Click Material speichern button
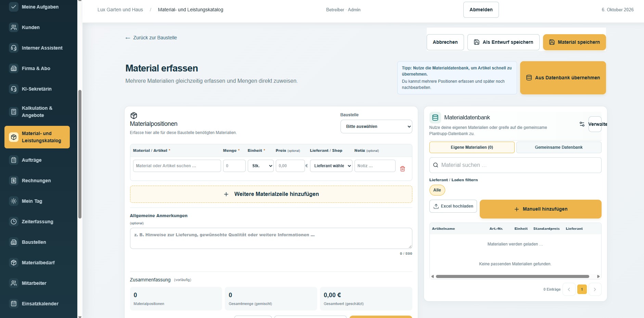 [574, 42]
